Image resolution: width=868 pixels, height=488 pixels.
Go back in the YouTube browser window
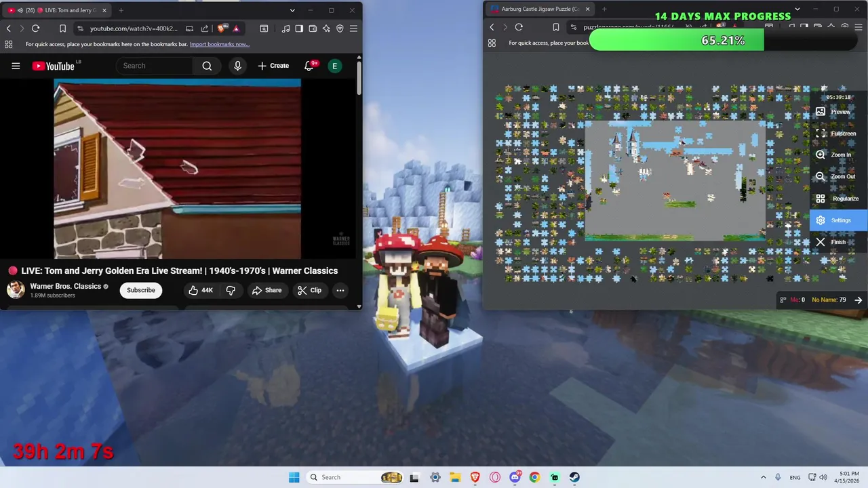tap(9, 28)
